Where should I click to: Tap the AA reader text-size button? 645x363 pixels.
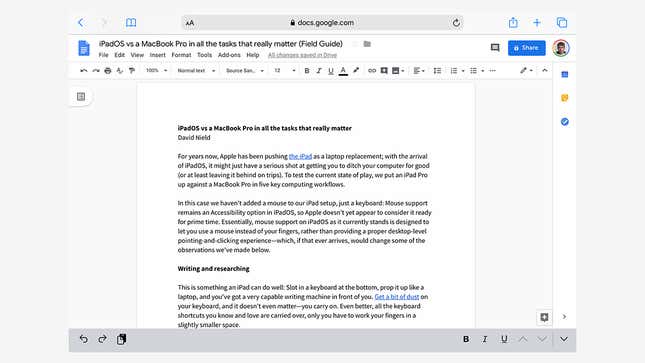[x=190, y=23]
